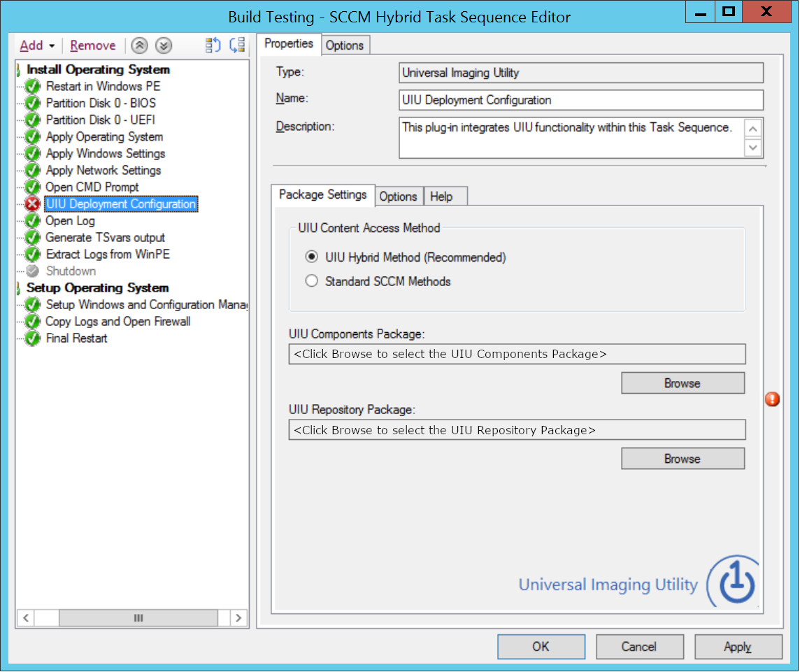Image resolution: width=800 pixels, height=672 pixels.
Task: Select the Extract Logs from WinPE step
Action: [108, 254]
